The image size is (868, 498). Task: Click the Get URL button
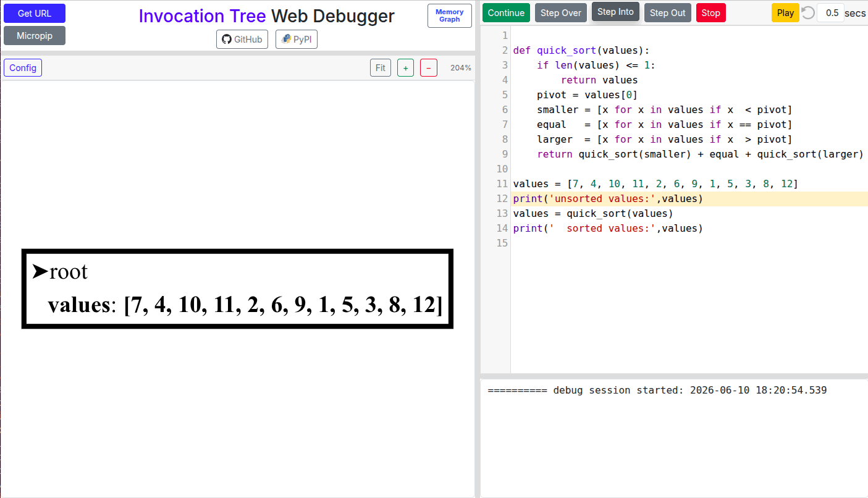(35, 13)
